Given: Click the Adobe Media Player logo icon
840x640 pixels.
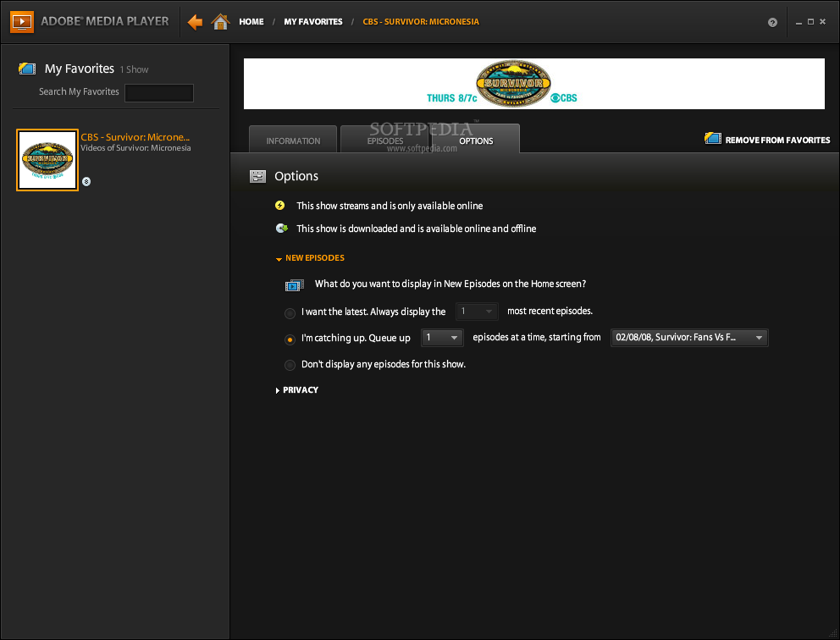Looking at the screenshot, I should click(x=22, y=22).
